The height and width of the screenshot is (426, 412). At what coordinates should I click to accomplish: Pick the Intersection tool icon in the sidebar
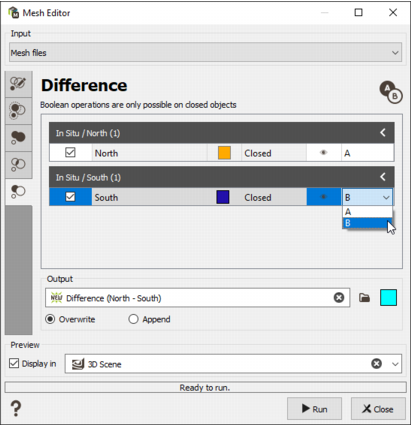click(18, 164)
